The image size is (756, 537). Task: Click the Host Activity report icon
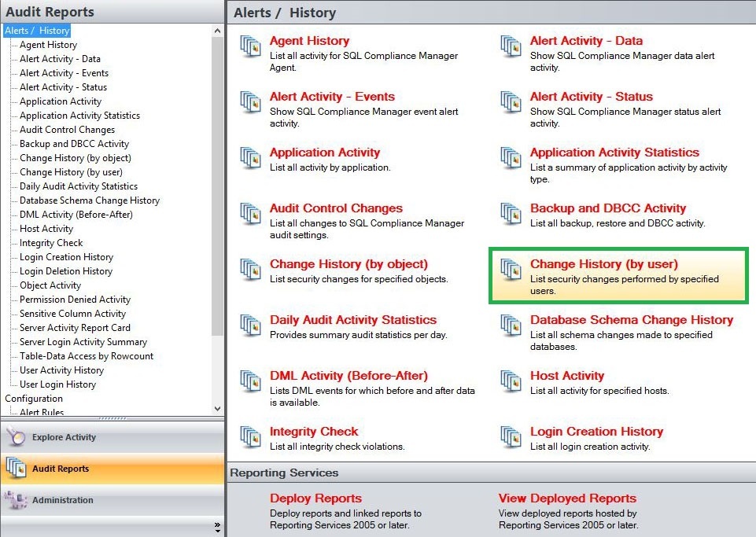coord(511,382)
